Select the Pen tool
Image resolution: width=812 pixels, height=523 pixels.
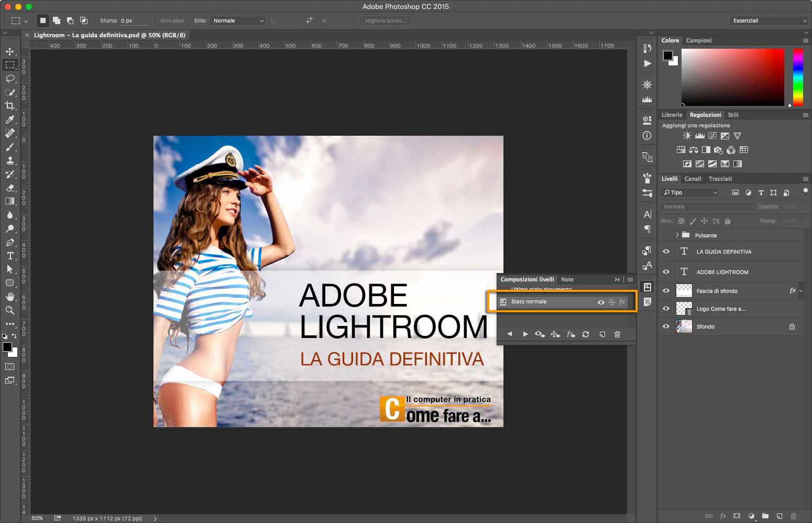coord(10,242)
